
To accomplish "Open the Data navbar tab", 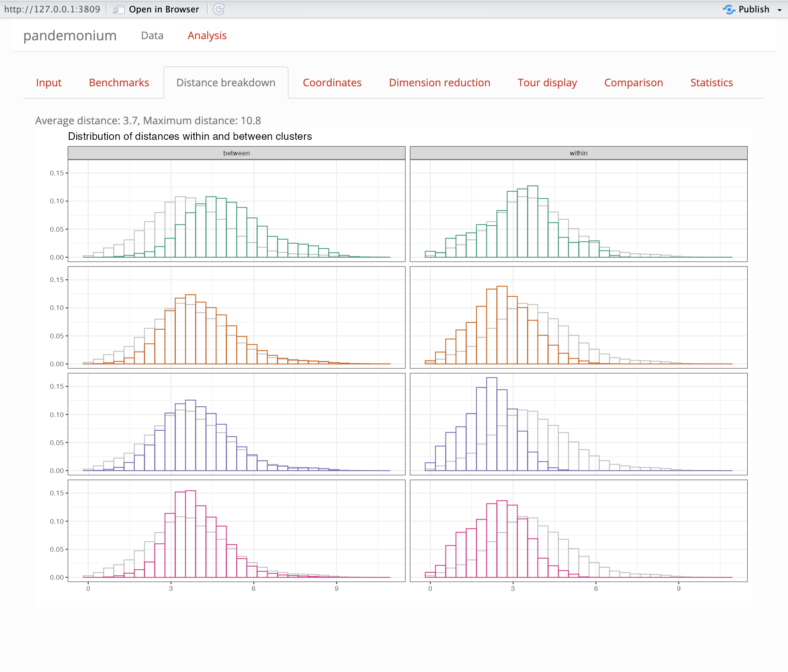I will pos(152,36).
